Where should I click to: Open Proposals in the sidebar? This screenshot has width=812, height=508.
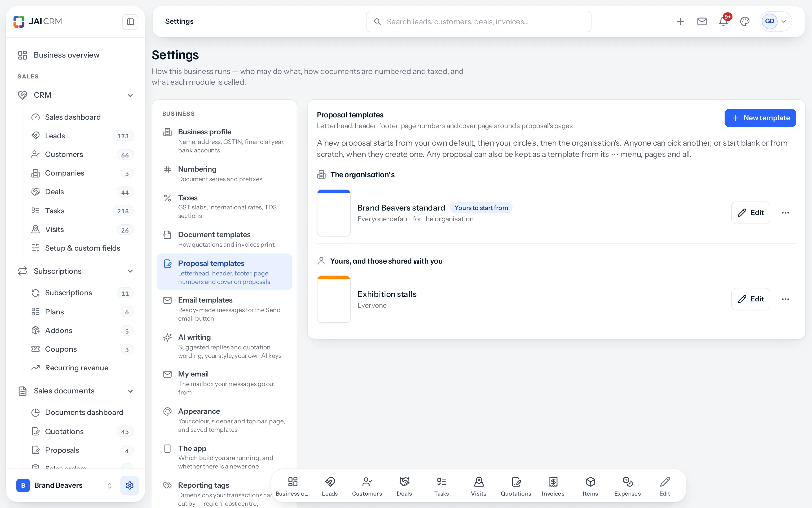click(82, 450)
